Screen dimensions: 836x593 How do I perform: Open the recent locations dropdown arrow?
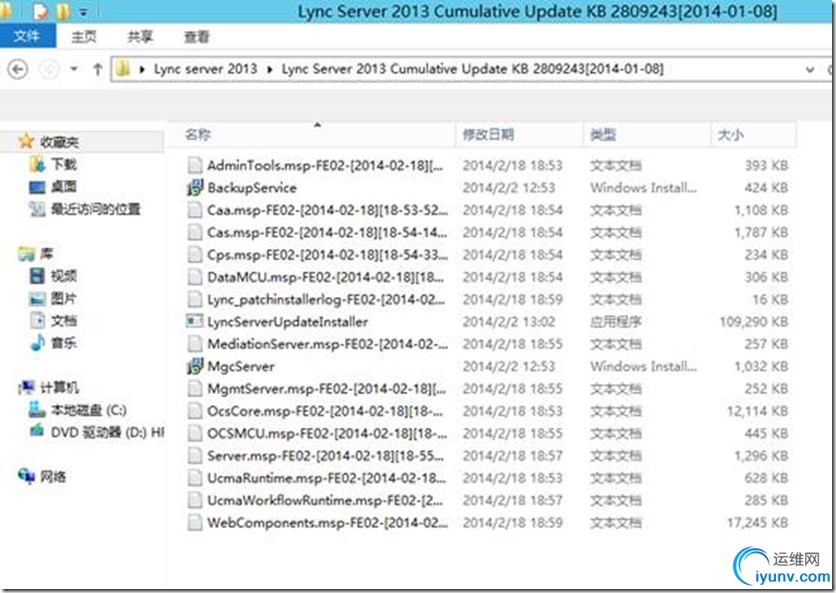(x=74, y=69)
